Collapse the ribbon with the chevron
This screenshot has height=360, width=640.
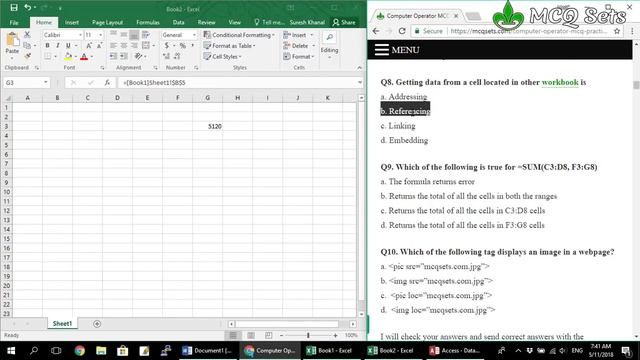[359, 68]
